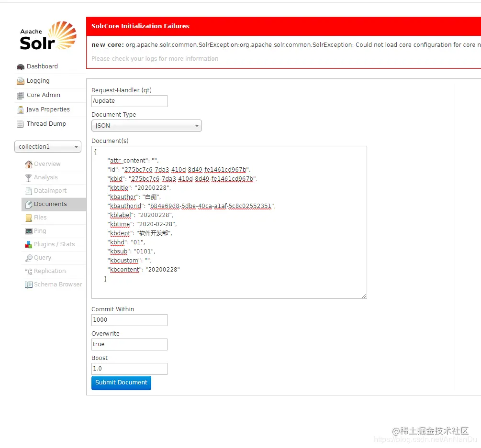The image size is (481, 448).
Task: Click the Overview house icon
Action: [x=29, y=164]
